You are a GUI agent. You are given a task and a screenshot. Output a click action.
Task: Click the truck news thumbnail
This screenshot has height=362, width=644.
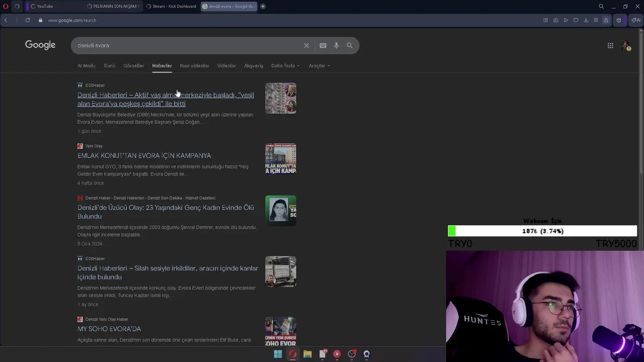pos(281,271)
